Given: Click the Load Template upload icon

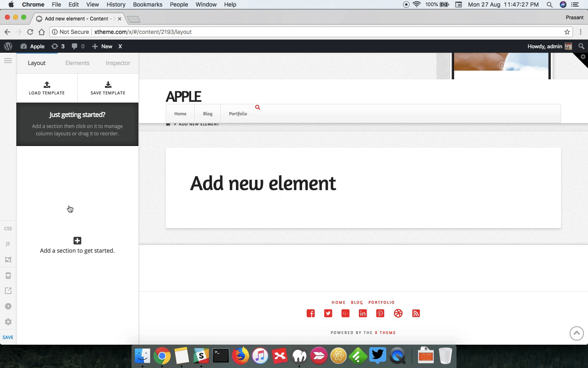Looking at the screenshot, I should click(x=47, y=85).
